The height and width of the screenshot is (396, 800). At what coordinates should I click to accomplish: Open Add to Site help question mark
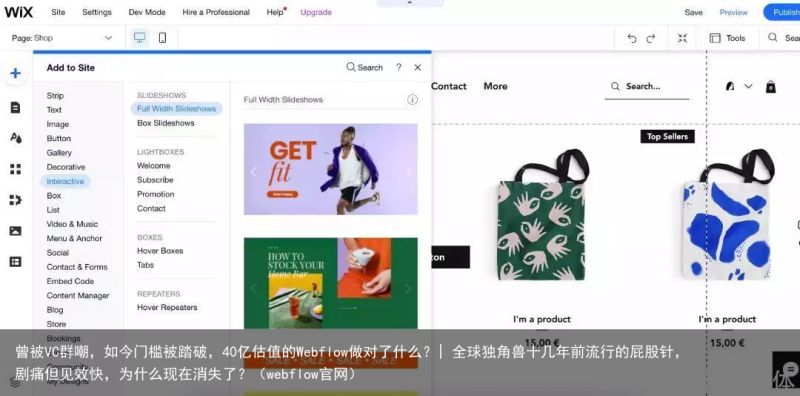(x=398, y=67)
